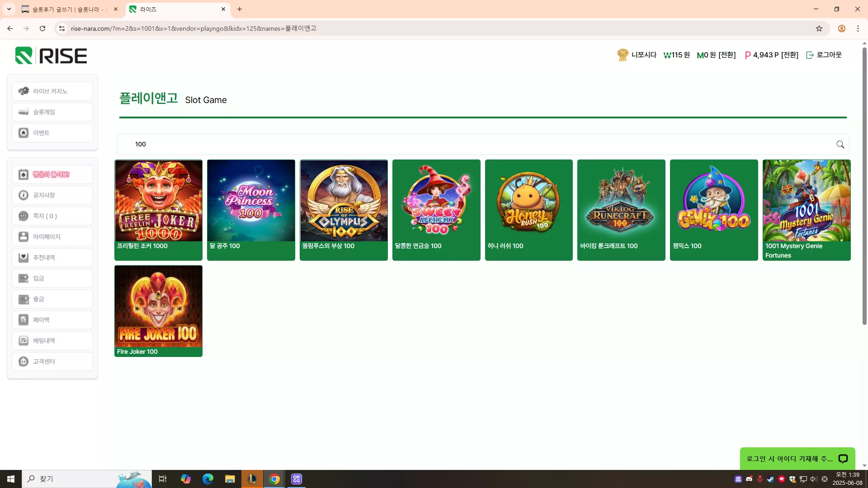The height and width of the screenshot is (488, 868).
Task: Open the taskbar clock and date
Action: point(848,479)
